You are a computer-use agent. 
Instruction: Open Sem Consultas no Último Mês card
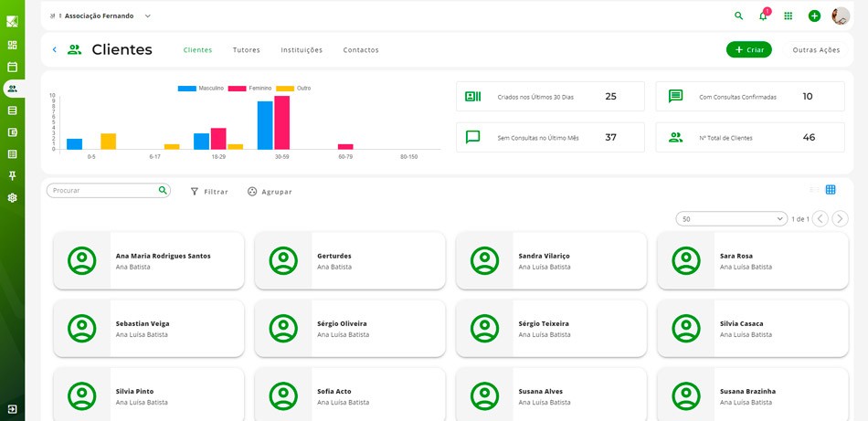(x=550, y=137)
